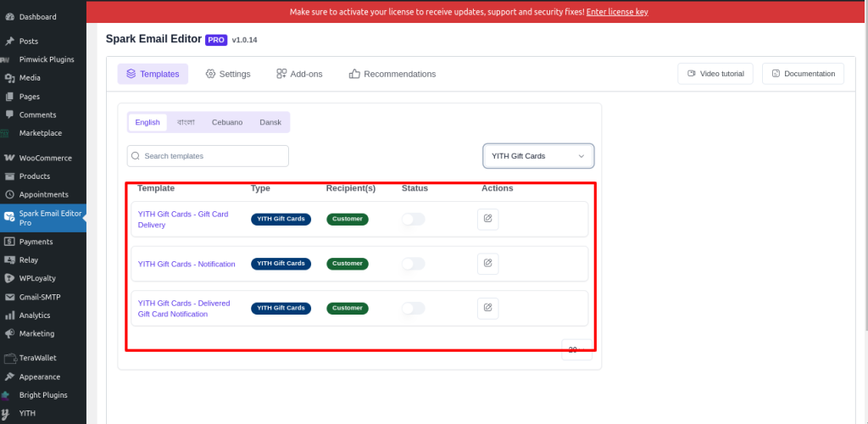Image resolution: width=868 pixels, height=424 pixels.
Task: Open the per-page count dropdown
Action: click(x=576, y=349)
